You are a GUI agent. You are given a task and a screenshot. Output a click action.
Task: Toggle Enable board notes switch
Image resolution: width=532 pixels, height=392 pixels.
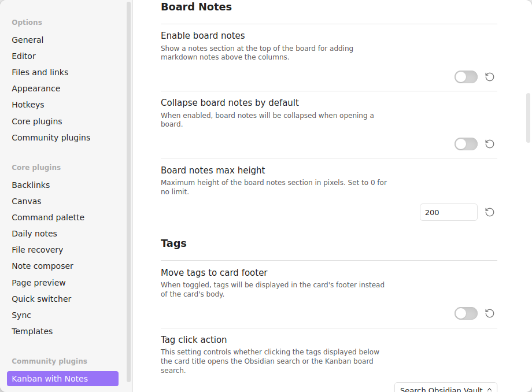coord(466,77)
